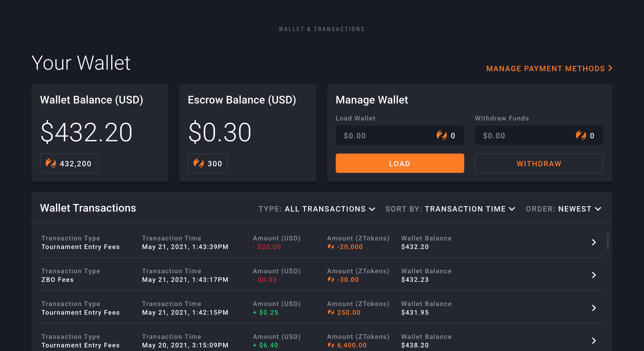Click ZToken icon beside -20,000 amount
Screen dimensions: 644x351
tap(331, 247)
